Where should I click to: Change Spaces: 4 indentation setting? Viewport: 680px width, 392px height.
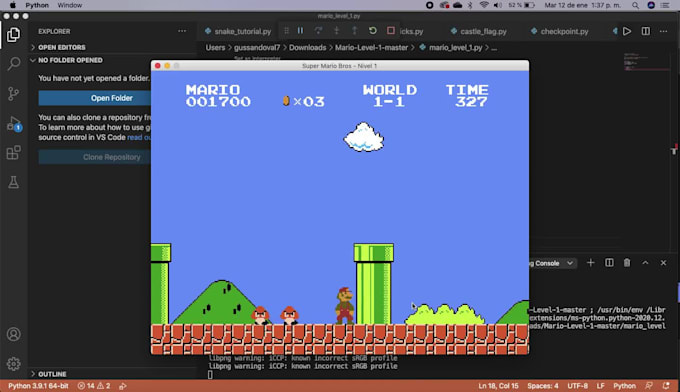(543, 385)
